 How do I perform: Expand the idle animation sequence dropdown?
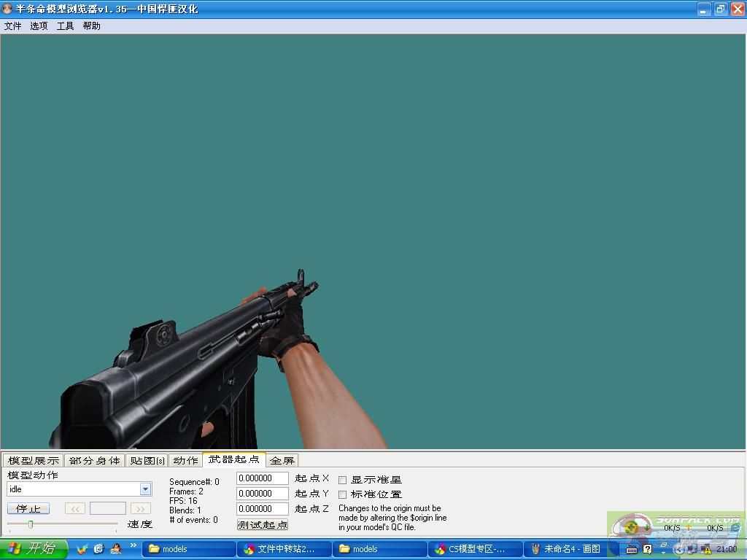pyautogui.click(x=145, y=489)
